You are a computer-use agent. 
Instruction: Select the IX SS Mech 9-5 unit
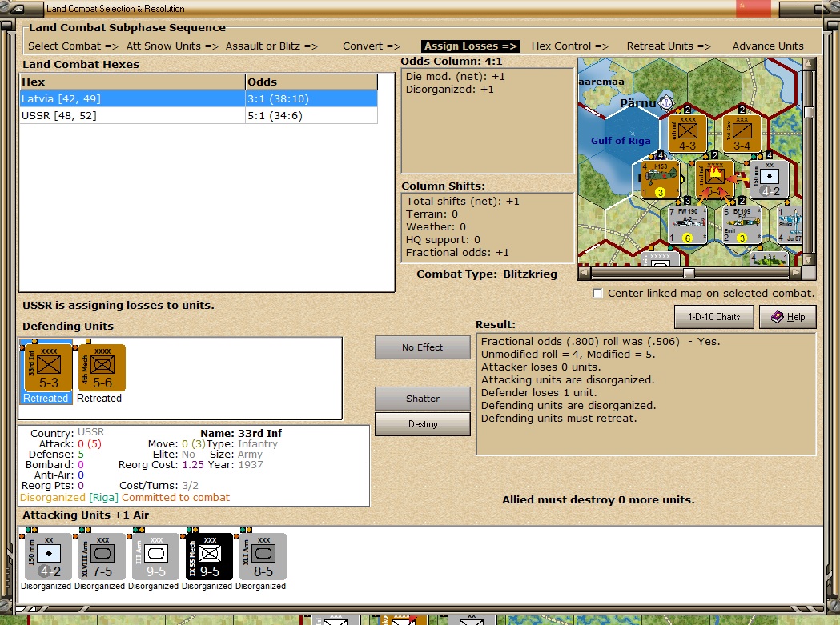click(209, 556)
